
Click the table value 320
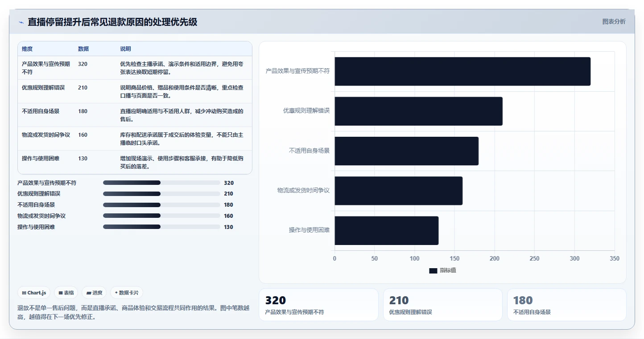tap(83, 64)
